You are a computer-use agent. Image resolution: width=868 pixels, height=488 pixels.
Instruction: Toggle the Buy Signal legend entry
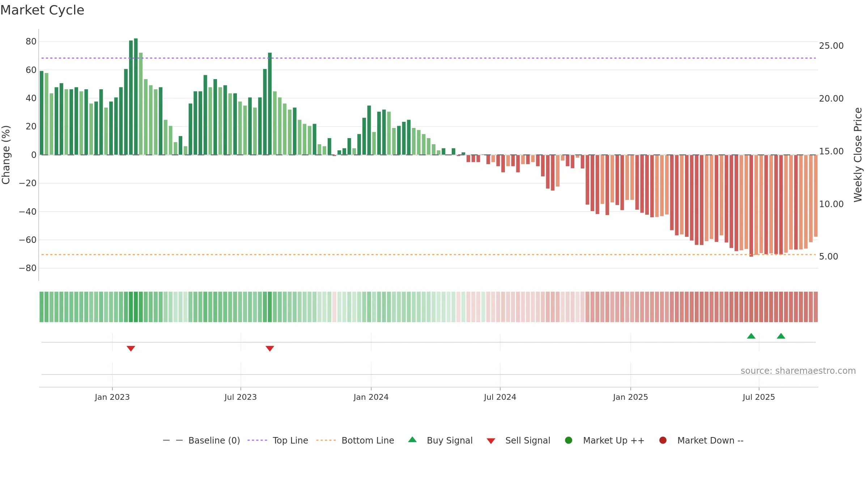click(x=440, y=440)
